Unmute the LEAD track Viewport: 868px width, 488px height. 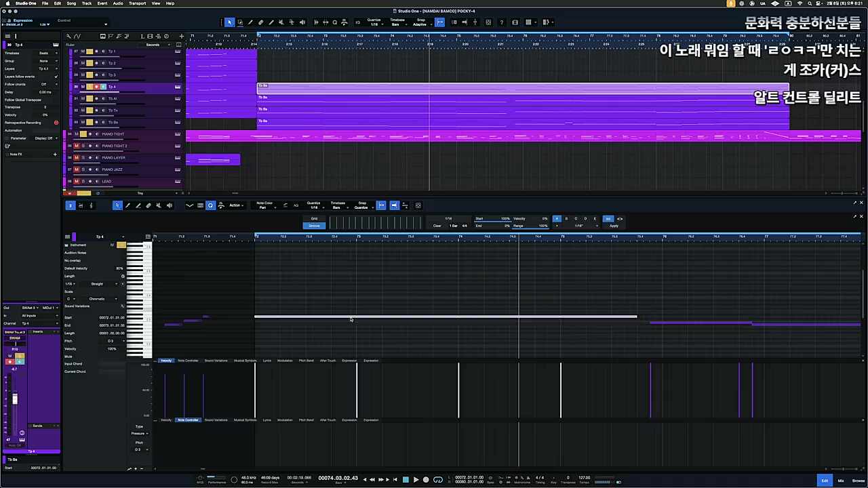point(76,182)
